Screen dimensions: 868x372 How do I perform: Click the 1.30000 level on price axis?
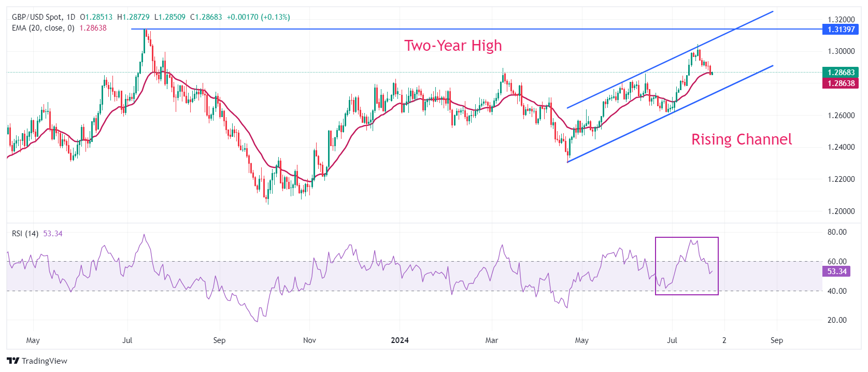[841, 51]
